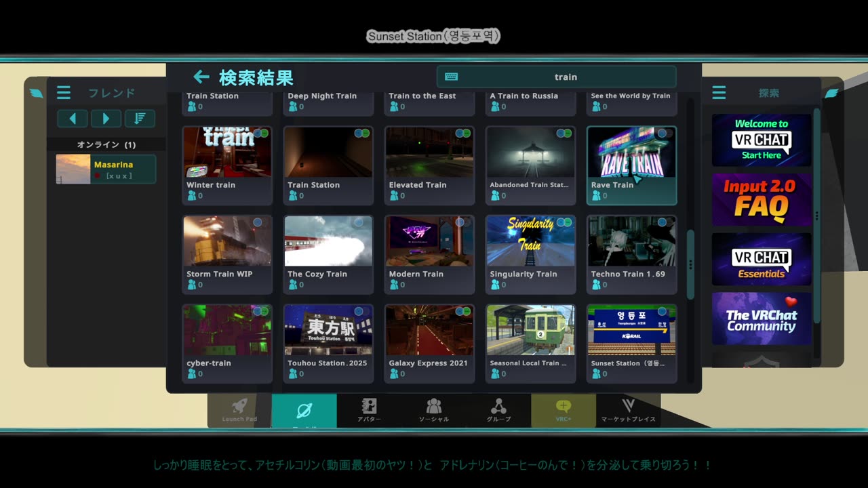The height and width of the screenshot is (488, 868).
Task: Click wing icon left of friends panel
Action: click(x=36, y=93)
